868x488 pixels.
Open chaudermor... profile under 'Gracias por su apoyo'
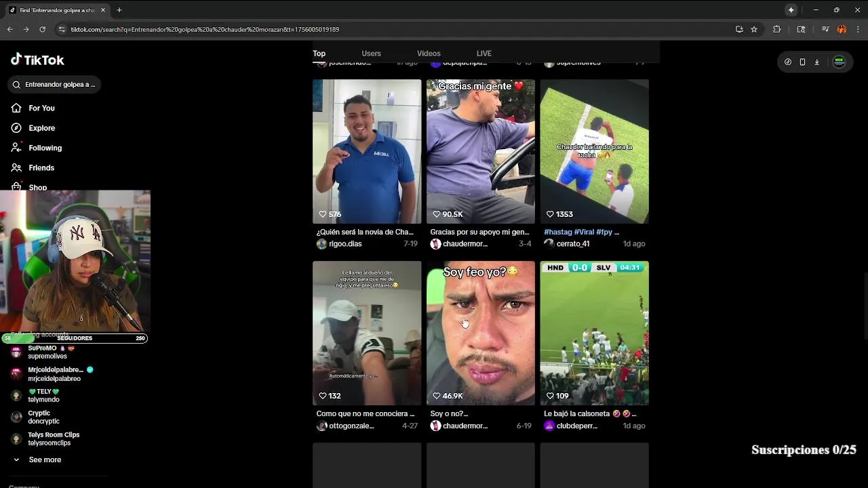click(465, 244)
